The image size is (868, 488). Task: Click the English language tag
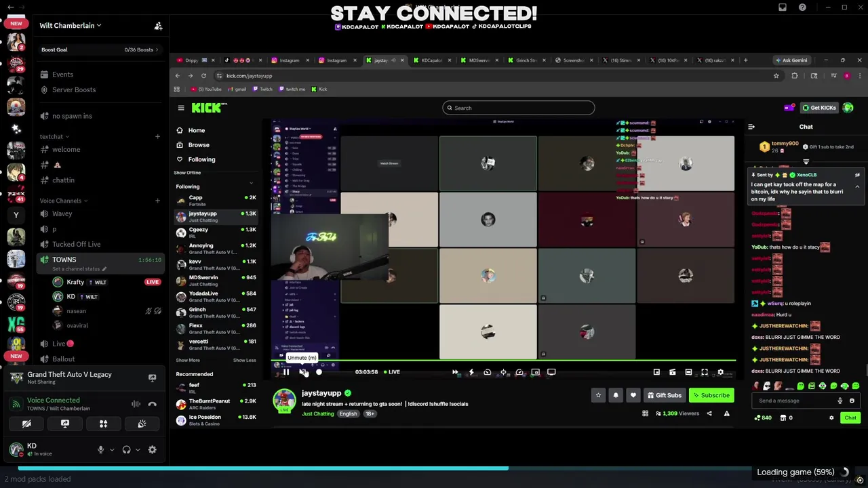coord(348,413)
